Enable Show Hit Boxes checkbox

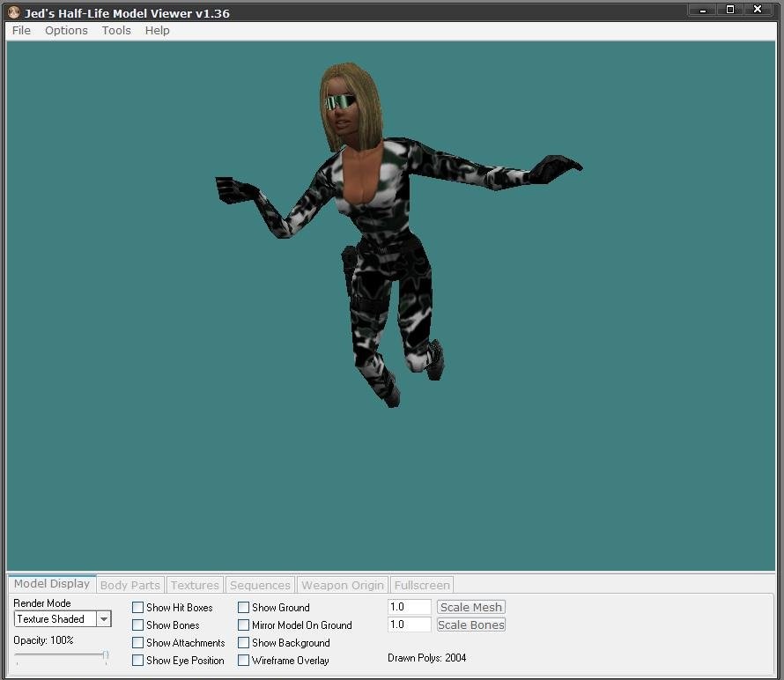[137, 608]
